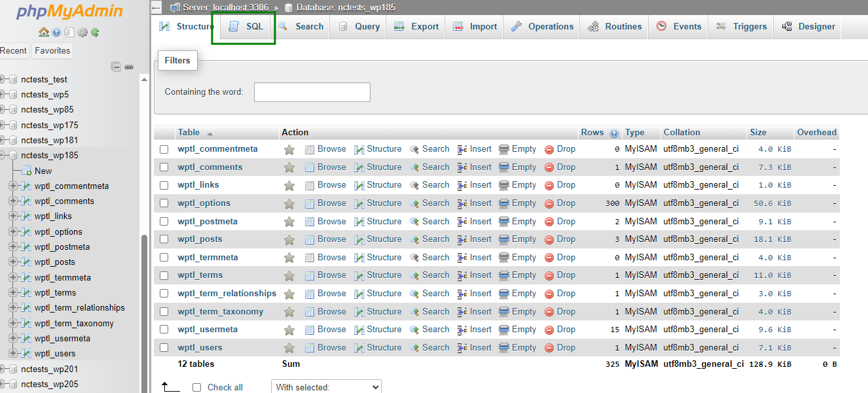Open the Export tab
The height and width of the screenshot is (393, 868).
(x=416, y=27)
